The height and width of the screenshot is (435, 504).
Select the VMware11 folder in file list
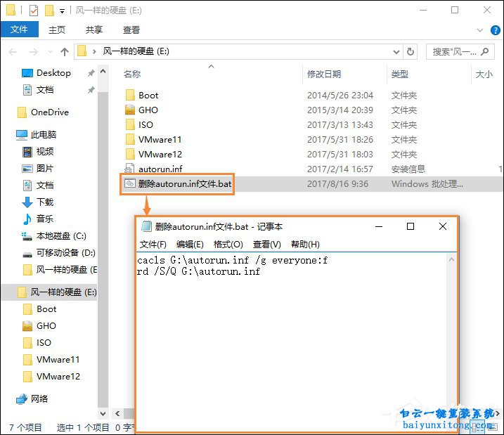tap(160, 140)
